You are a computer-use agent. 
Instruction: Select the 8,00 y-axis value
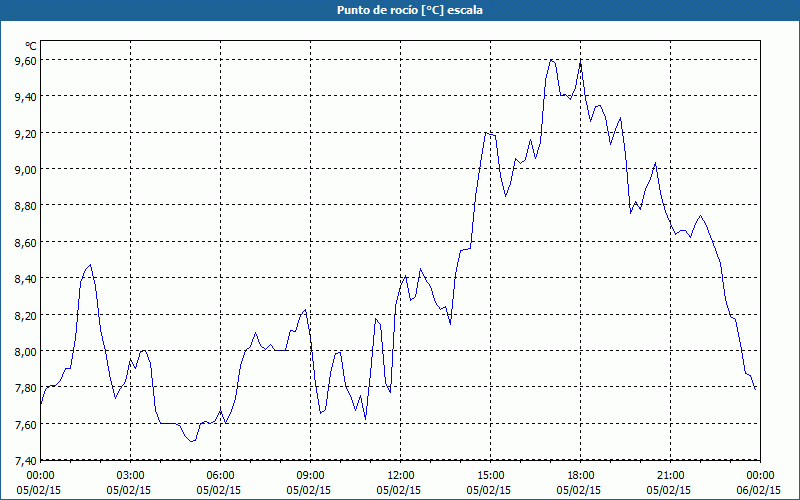(26, 352)
